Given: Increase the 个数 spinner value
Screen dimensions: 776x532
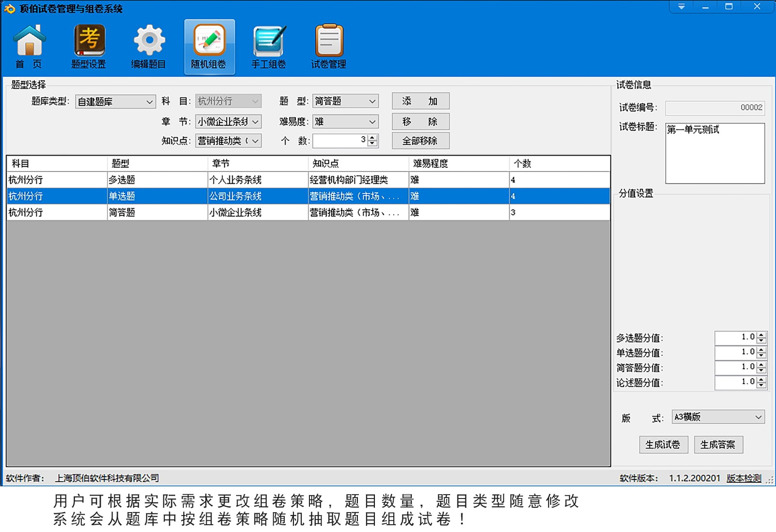Looking at the screenshot, I should click(372, 138).
